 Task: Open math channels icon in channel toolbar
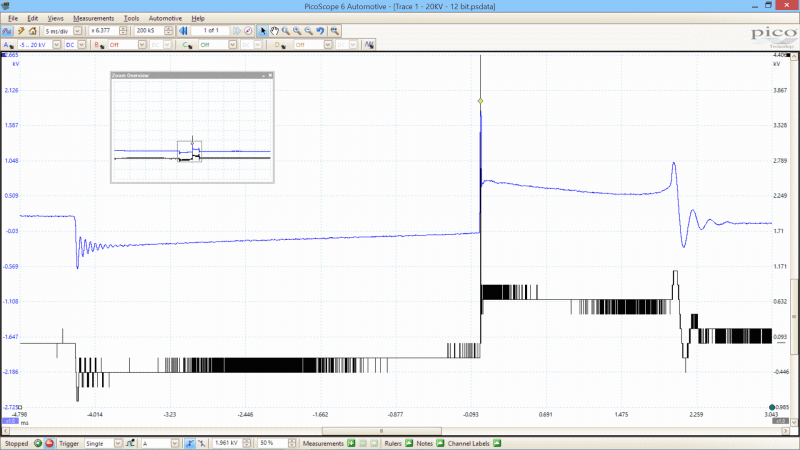coord(369,45)
